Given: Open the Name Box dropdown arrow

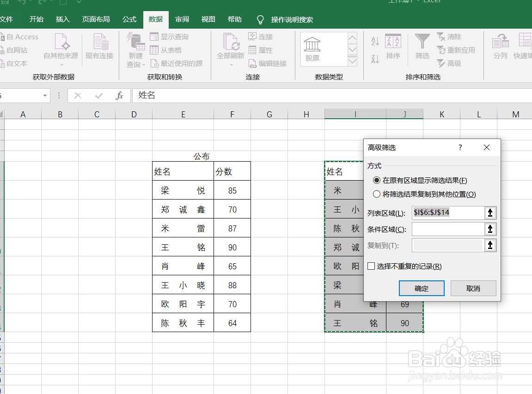Looking at the screenshot, I should (45, 96).
